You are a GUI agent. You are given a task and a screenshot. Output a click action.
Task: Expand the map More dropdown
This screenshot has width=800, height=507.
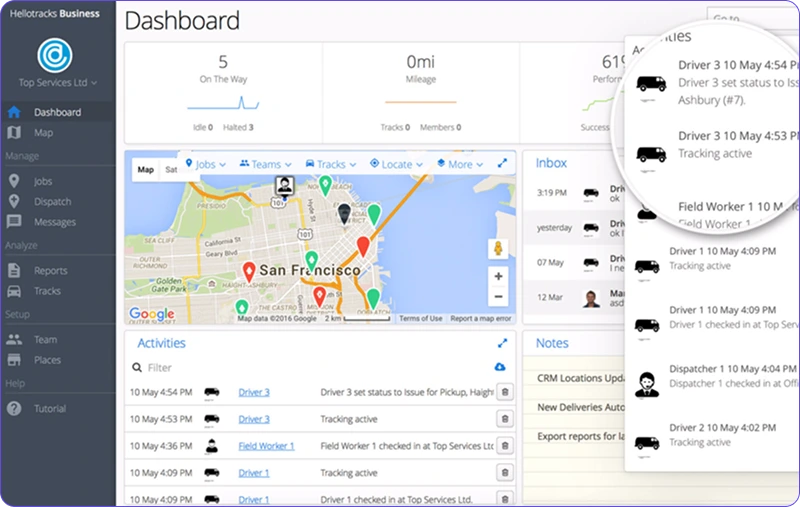460,164
